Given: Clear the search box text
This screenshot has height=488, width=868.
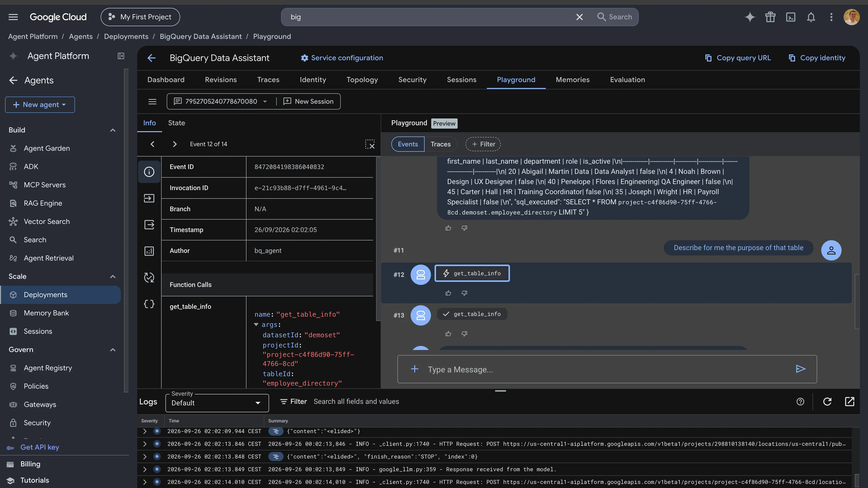Looking at the screenshot, I should [x=579, y=17].
